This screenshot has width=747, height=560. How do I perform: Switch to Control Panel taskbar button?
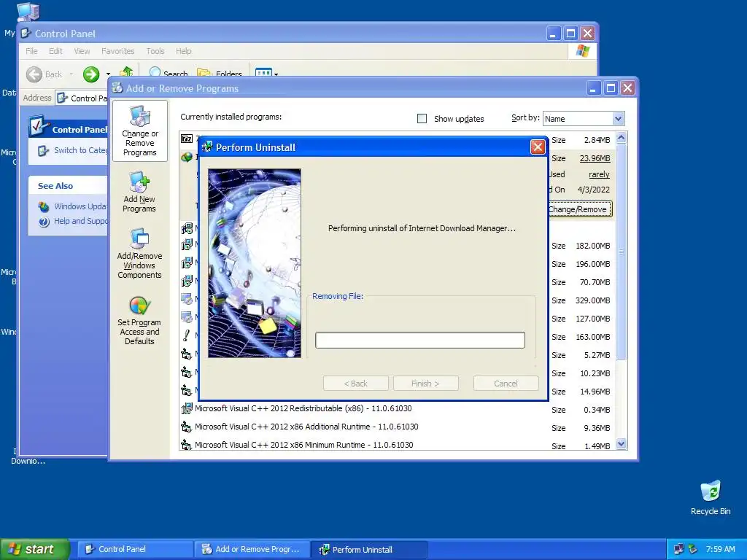134,549
